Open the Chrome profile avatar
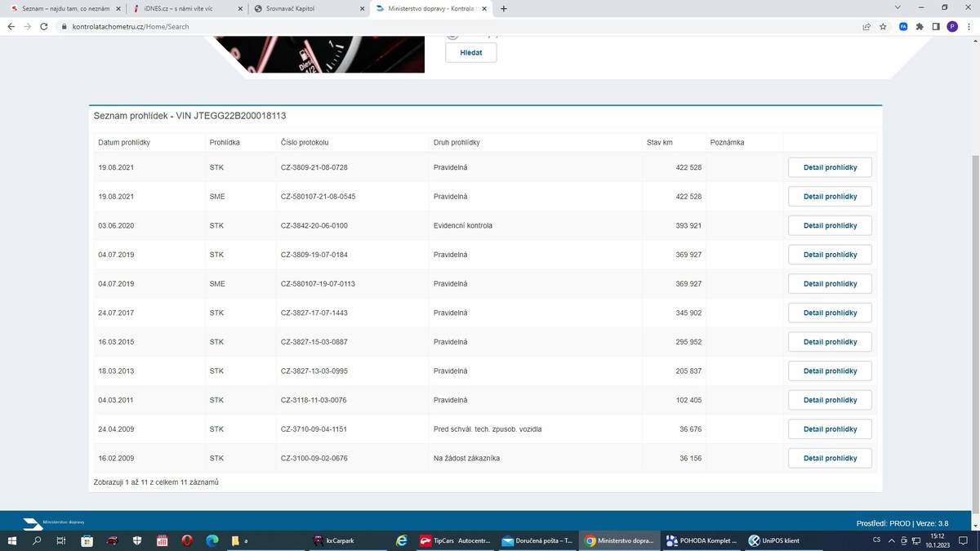 pos(952,26)
